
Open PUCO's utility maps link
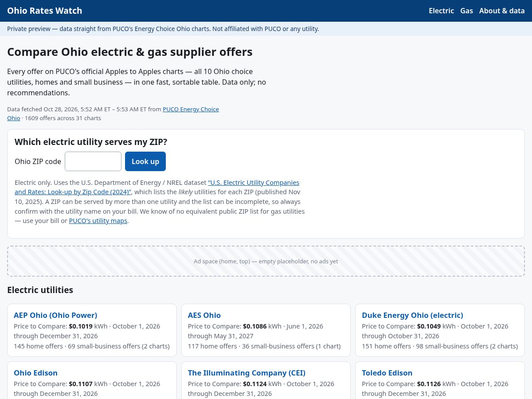pos(98,221)
